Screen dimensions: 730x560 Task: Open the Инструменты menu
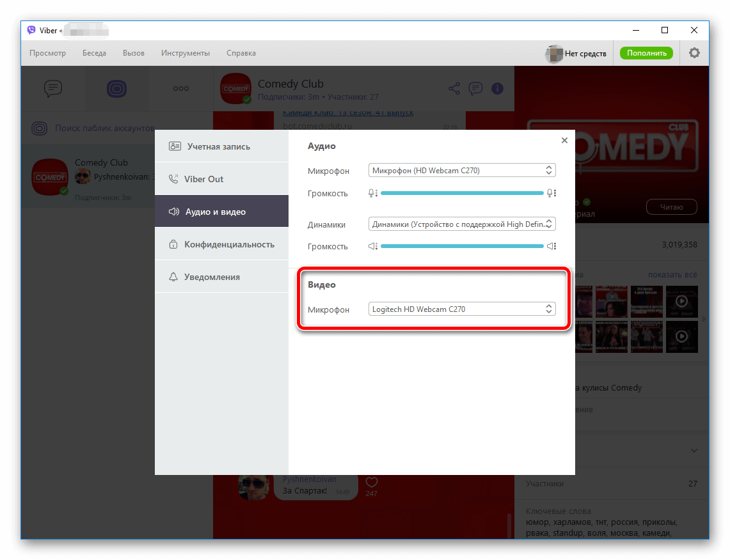coord(186,53)
